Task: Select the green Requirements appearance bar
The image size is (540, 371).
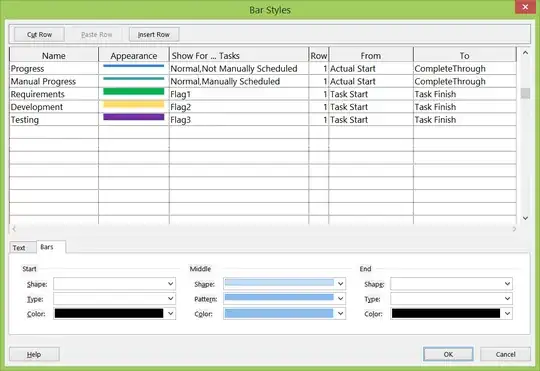Action: (x=134, y=91)
